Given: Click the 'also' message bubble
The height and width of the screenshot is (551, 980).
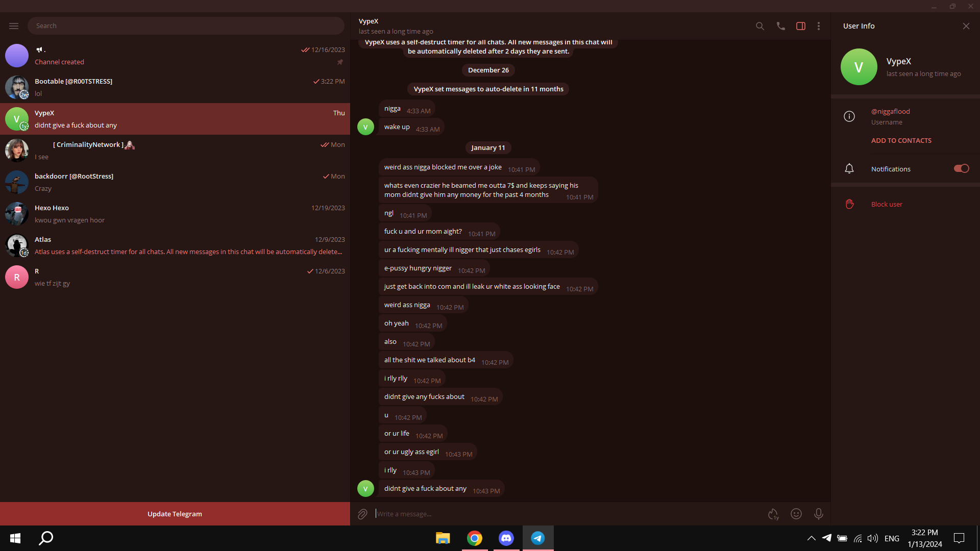Looking at the screenshot, I should pyautogui.click(x=407, y=342).
